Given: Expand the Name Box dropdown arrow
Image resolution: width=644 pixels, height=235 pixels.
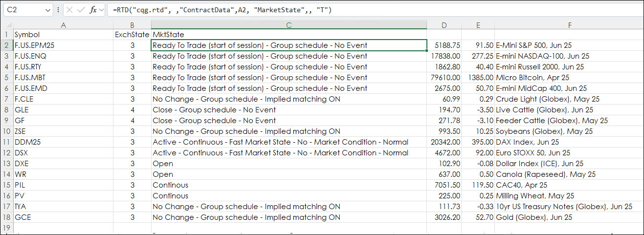Looking at the screenshot, I should coord(47,10).
